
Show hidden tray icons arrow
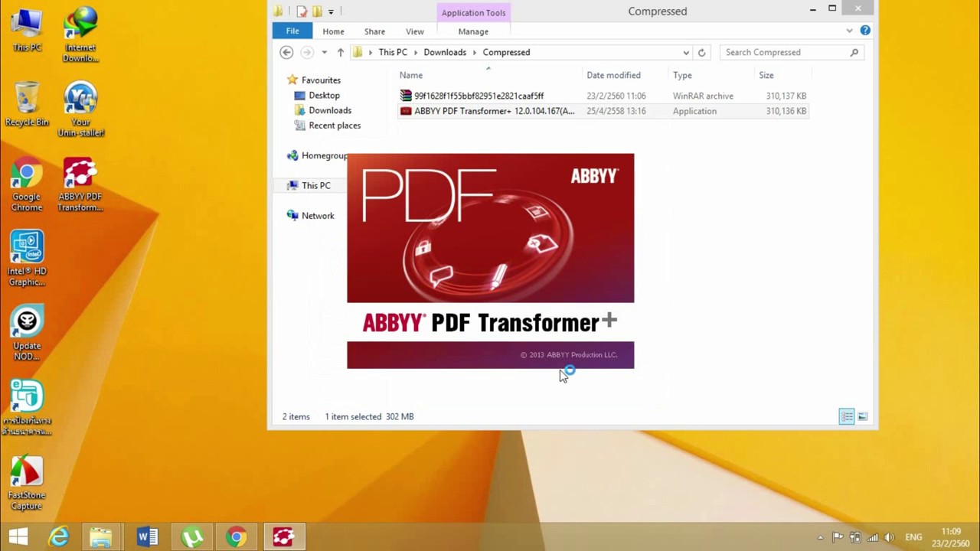click(820, 537)
